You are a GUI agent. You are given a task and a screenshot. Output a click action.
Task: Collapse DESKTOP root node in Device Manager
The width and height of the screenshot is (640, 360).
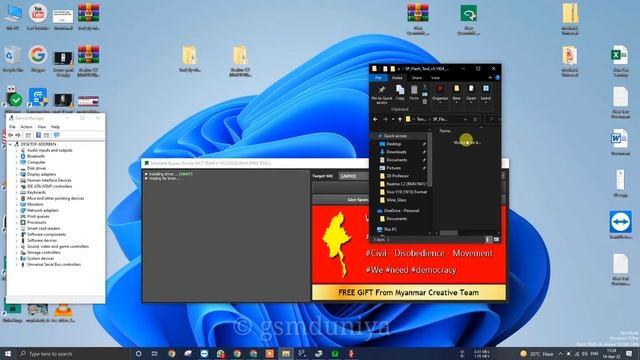pyautogui.click(x=10, y=144)
